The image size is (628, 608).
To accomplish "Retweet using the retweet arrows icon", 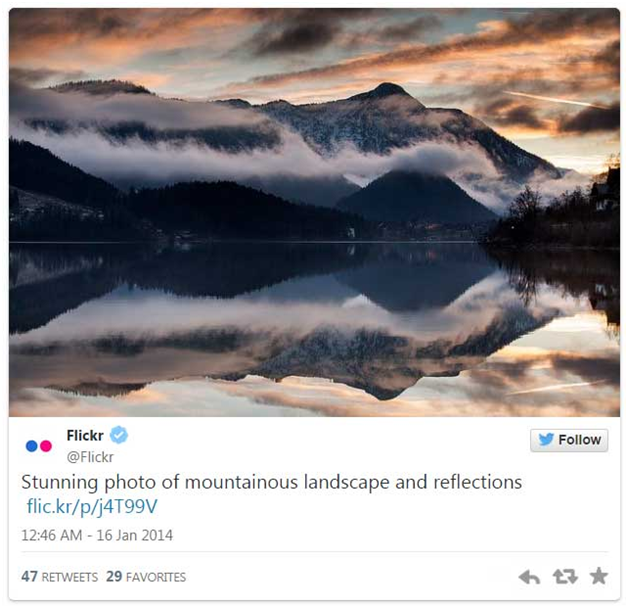I will coord(565,576).
